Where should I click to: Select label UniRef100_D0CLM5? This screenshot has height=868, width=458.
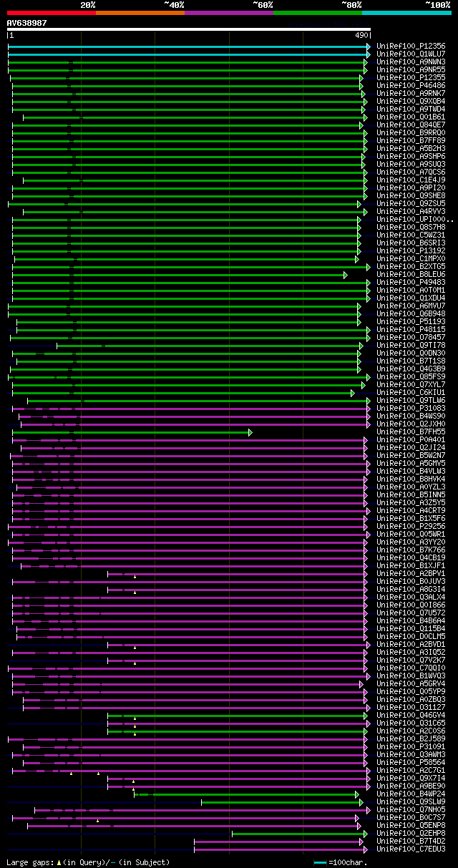tap(411, 636)
